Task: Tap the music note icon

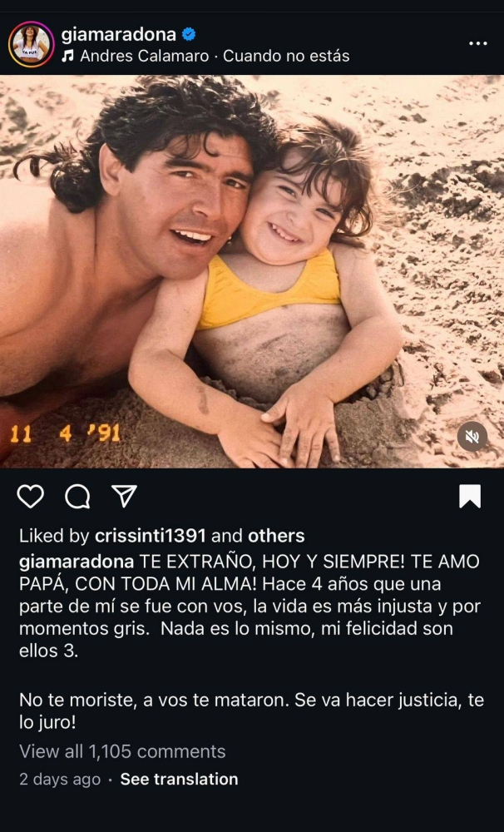Action: [x=67, y=56]
